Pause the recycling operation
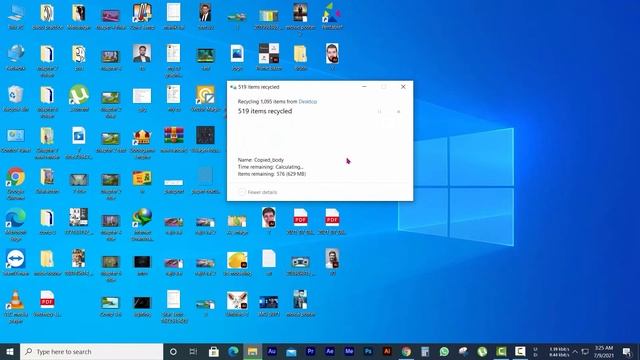This screenshot has width=640, height=360. [x=379, y=111]
